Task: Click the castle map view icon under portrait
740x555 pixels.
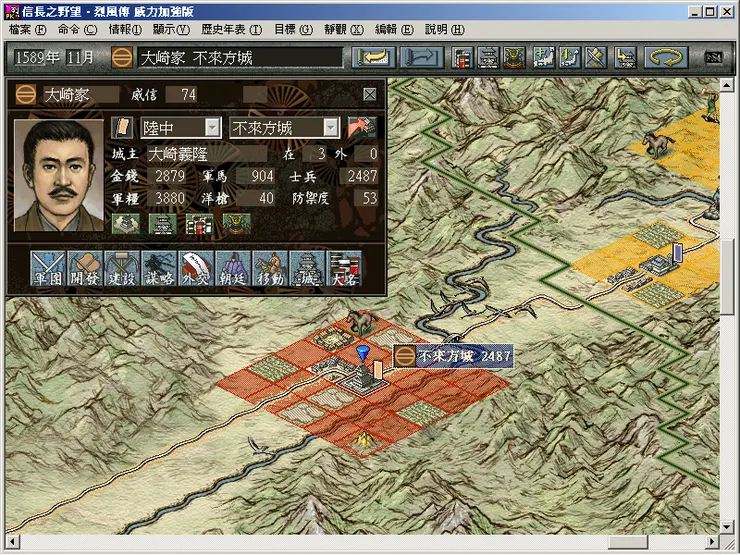Action: (126, 224)
